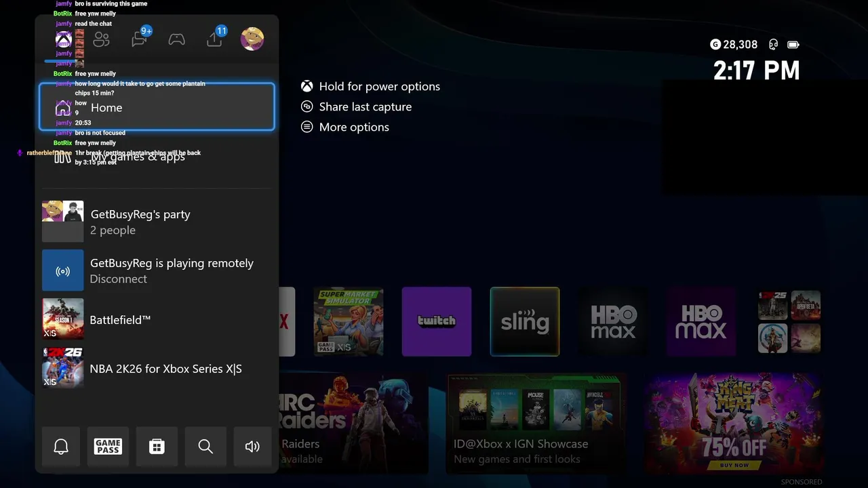
Task: Select Home in the guide
Action: [x=157, y=107]
